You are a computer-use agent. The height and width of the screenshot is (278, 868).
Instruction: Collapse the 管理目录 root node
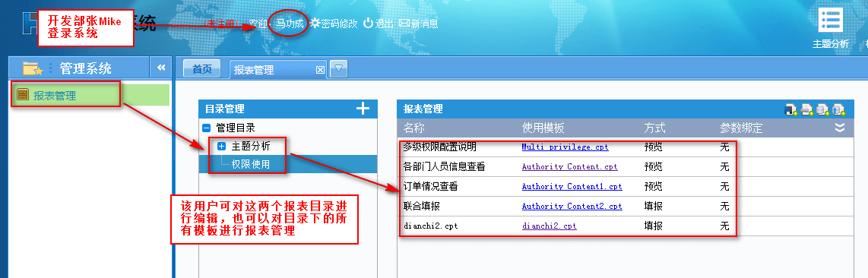pos(207,128)
